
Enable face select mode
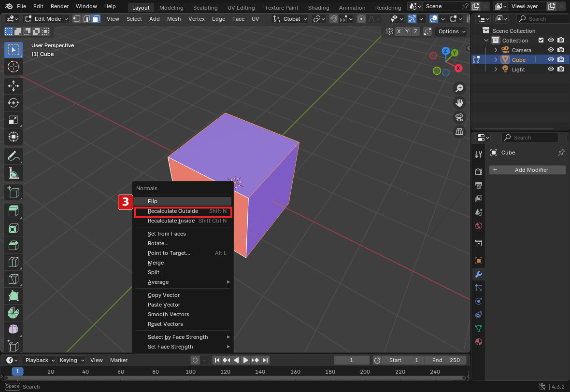pyautogui.click(x=96, y=19)
